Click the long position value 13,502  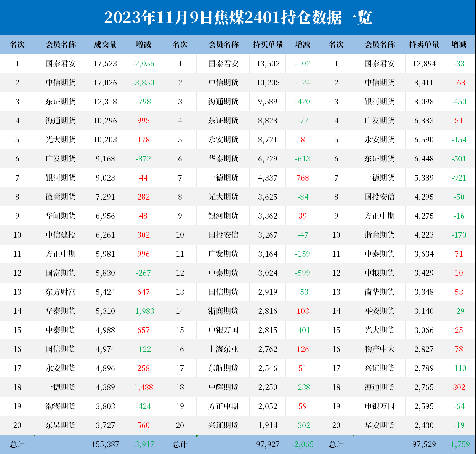click(x=268, y=64)
